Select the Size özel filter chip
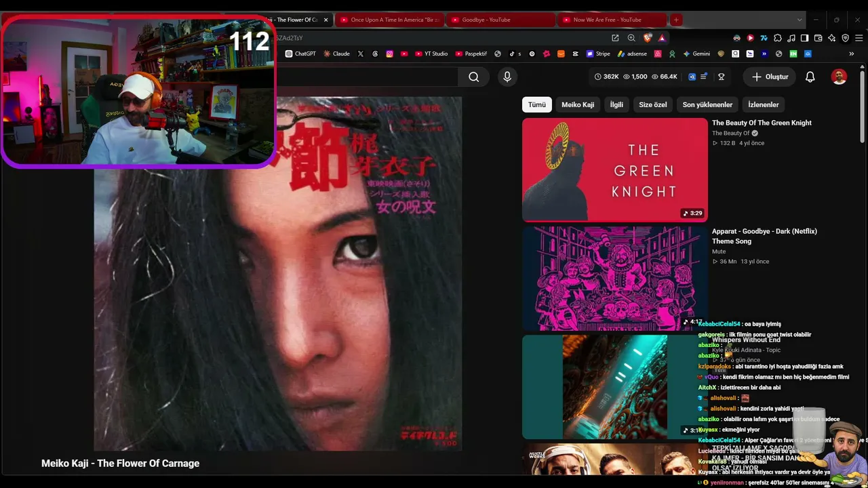This screenshot has height=488, width=868. (x=653, y=104)
